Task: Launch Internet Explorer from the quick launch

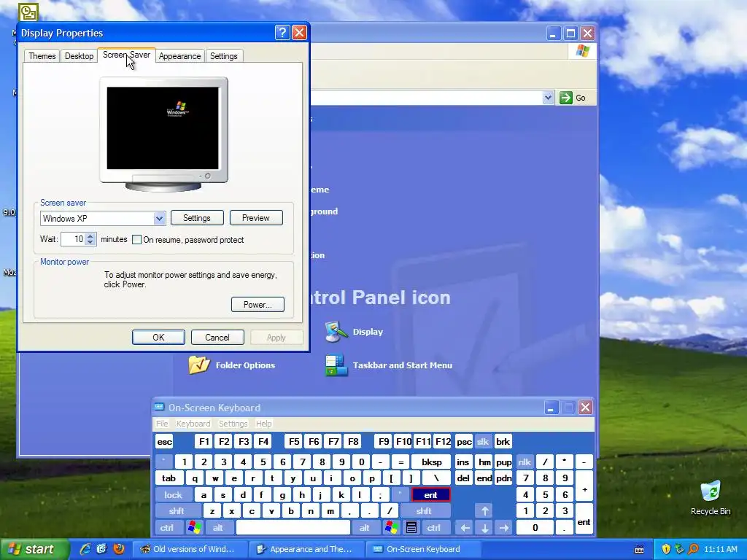Action: (85, 549)
